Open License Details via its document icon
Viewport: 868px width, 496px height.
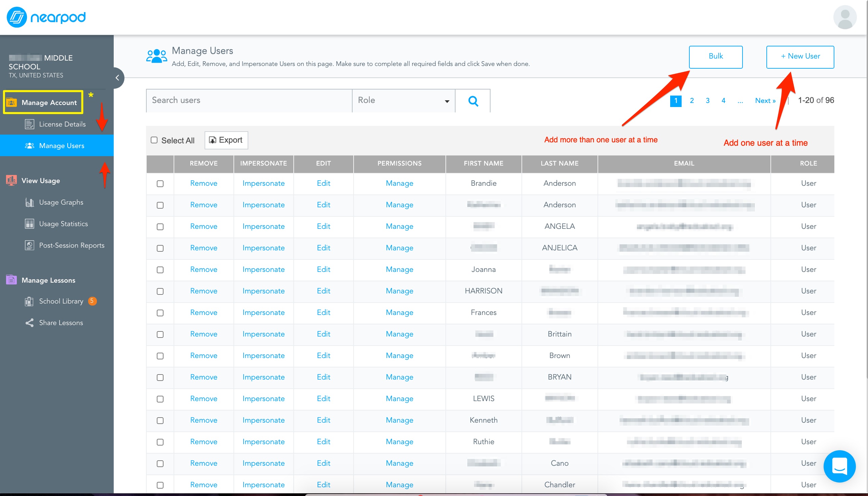point(30,123)
